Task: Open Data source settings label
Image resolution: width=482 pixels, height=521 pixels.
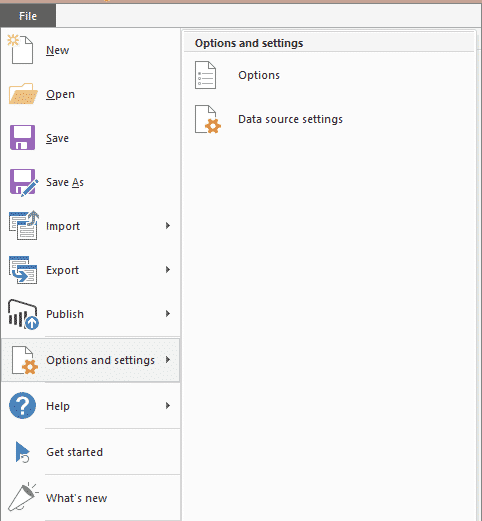Action: (x=290, y=119)
